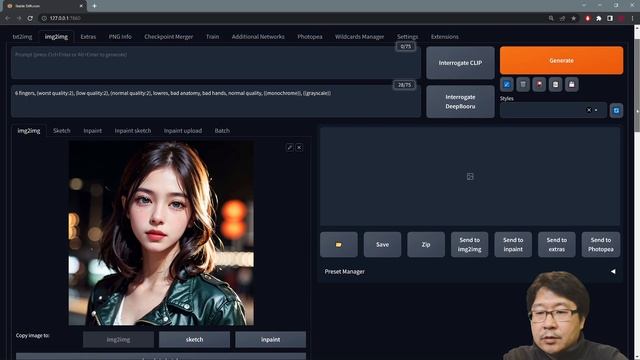This screenshot has height=360, width=640.
Task: Click the negative prompt text field
Action: [x=216, y=101]
